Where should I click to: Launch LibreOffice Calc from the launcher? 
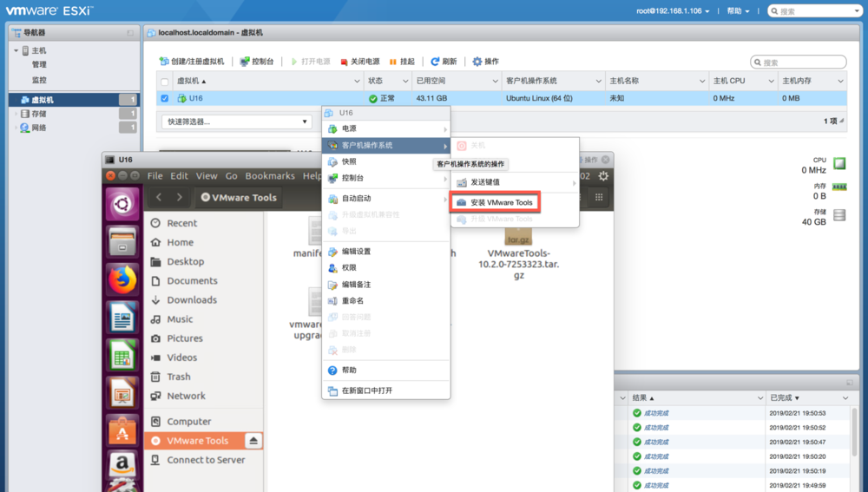[x=122, y=355]
